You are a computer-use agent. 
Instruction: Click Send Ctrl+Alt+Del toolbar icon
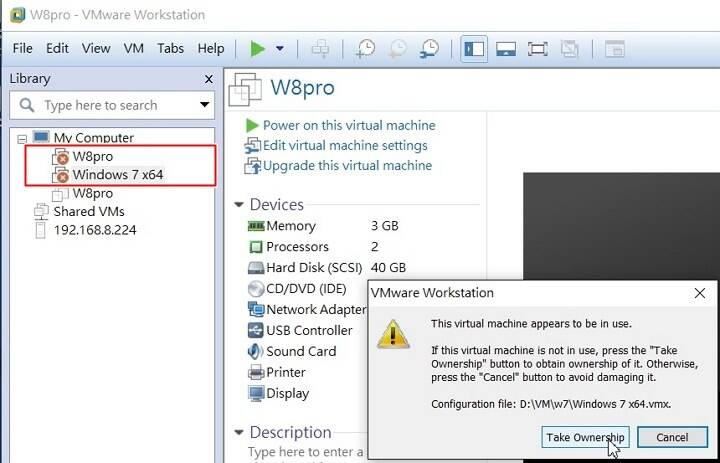coord(320,49)
